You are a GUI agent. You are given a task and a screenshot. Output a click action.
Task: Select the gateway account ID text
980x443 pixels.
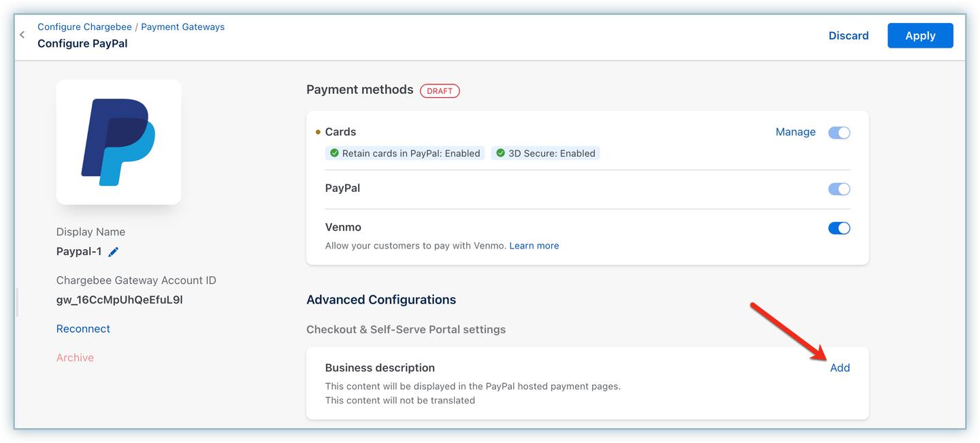click(x=119, y=299)
